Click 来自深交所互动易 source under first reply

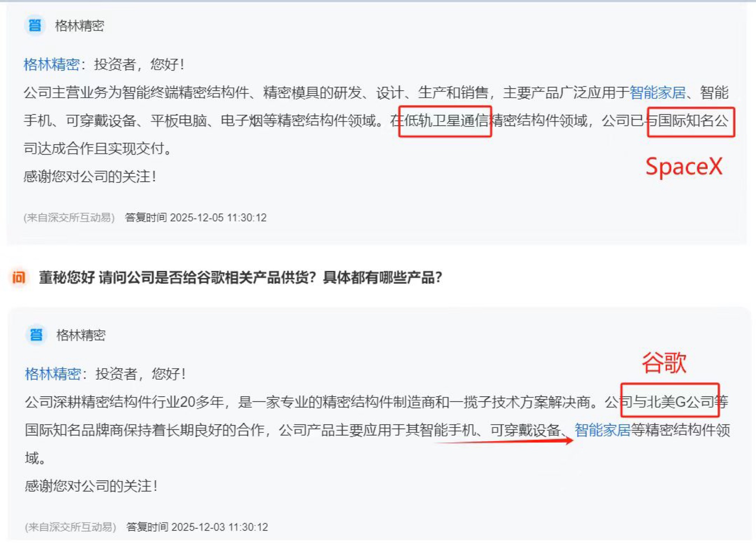69,218
